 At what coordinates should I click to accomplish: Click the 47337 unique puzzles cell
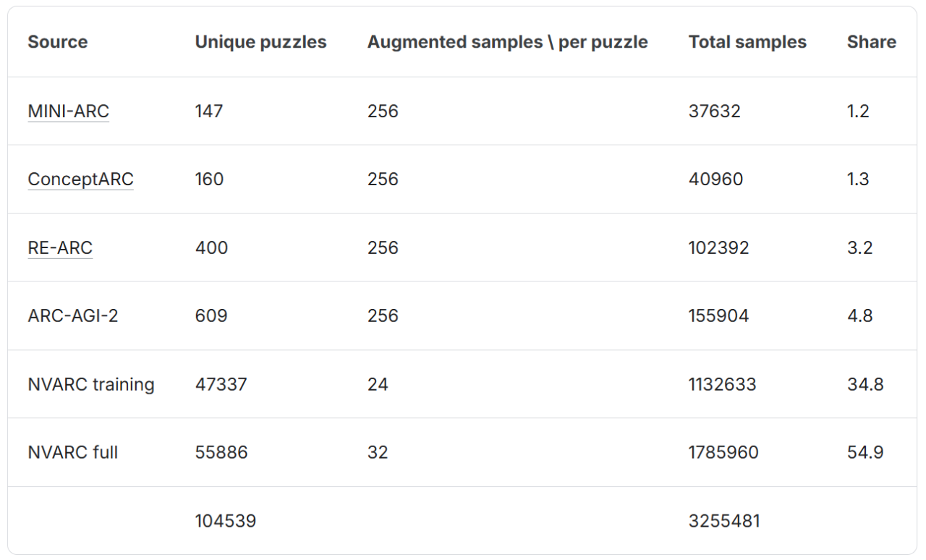point(221,384)
